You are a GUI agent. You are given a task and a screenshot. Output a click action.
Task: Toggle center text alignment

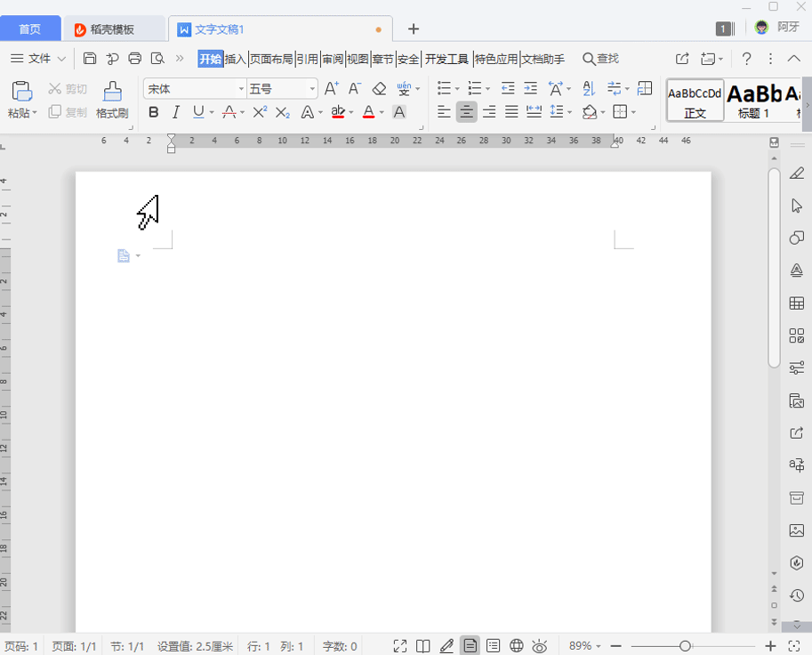point(466,112)
